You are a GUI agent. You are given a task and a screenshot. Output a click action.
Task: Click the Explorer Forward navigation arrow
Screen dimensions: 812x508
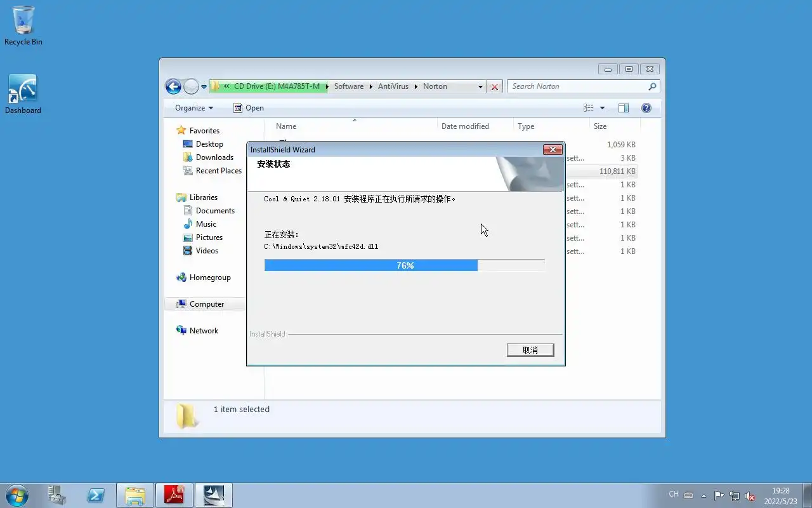coord(191,86)
